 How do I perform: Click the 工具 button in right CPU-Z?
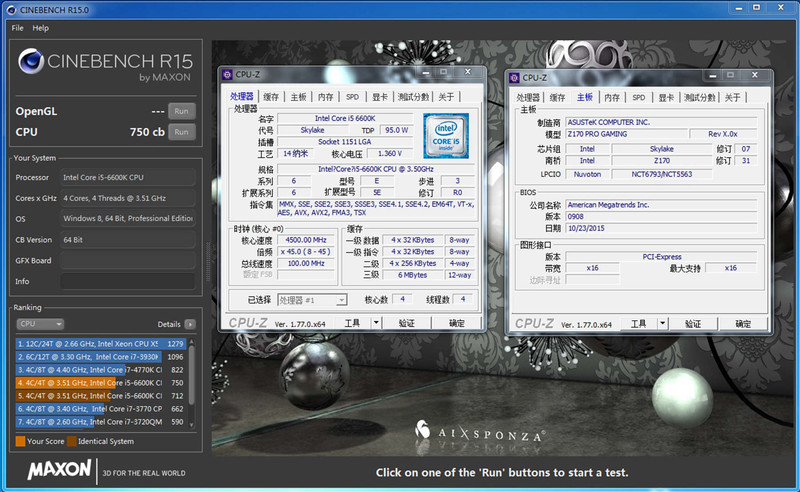(x=638, y=324)
